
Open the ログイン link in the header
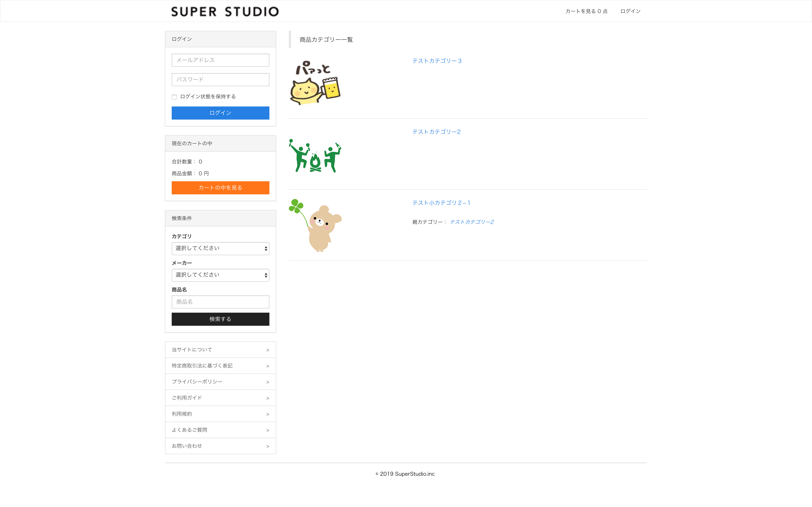[631, 11]
